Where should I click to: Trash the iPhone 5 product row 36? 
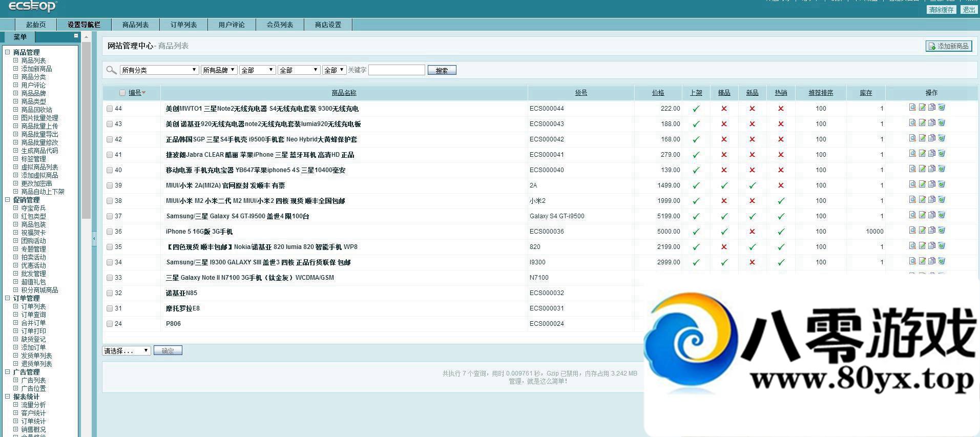click(x=942, y=231)
